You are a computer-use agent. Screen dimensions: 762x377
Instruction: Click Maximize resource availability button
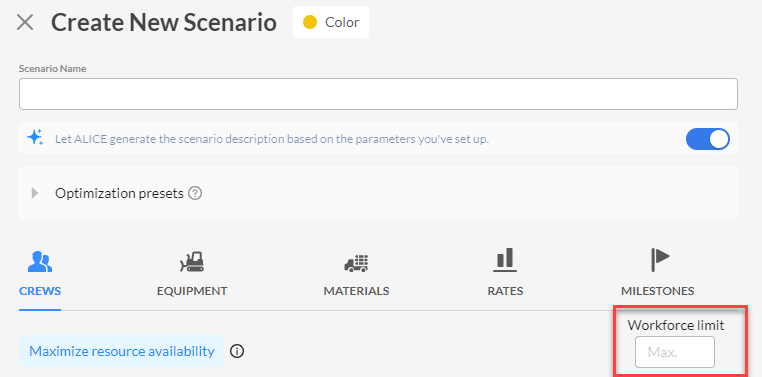click(121, 351)
